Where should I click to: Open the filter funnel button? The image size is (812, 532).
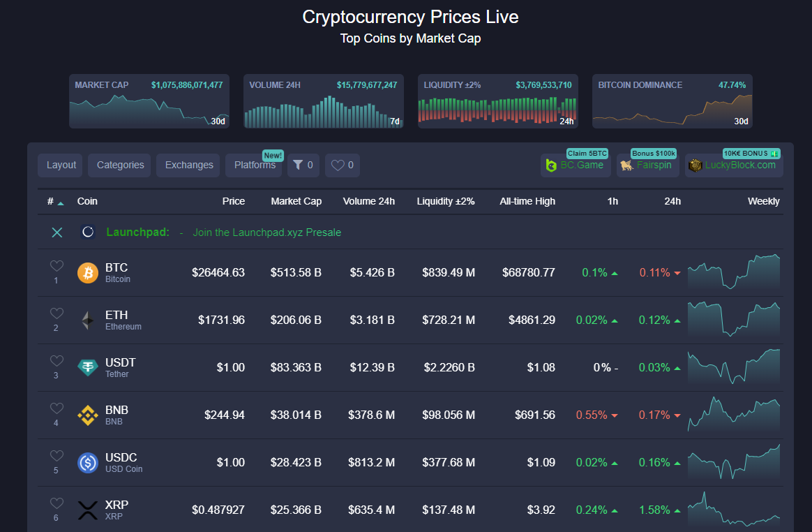[303, 165]
